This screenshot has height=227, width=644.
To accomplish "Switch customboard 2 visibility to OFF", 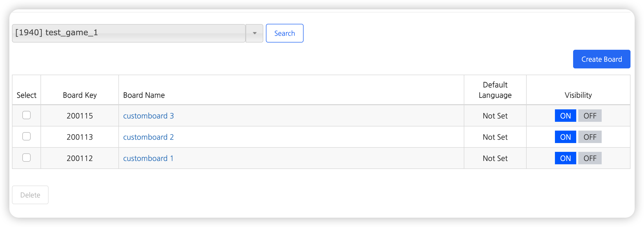I will tap(590, 137).
